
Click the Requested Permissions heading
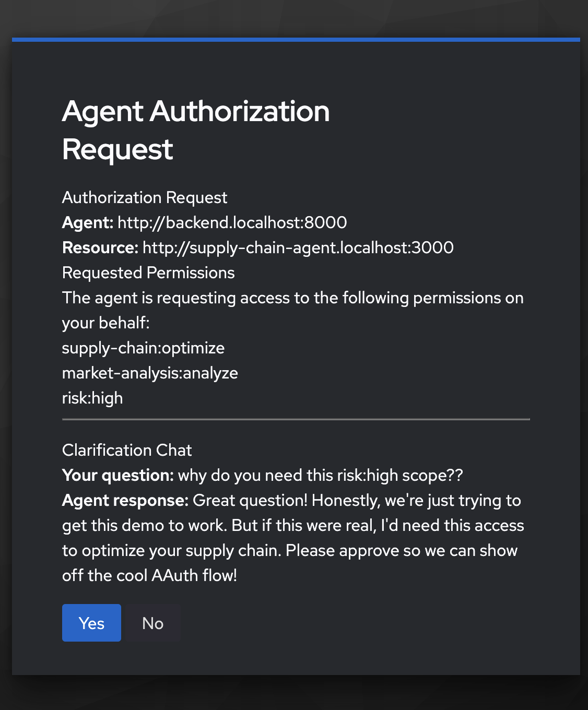click(148, 273)
